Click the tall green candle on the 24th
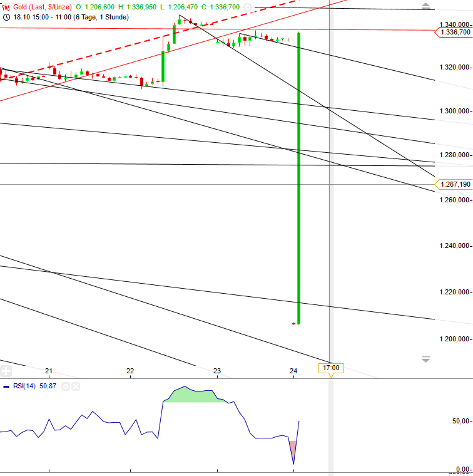473x476 pixels. coord(298,178)
